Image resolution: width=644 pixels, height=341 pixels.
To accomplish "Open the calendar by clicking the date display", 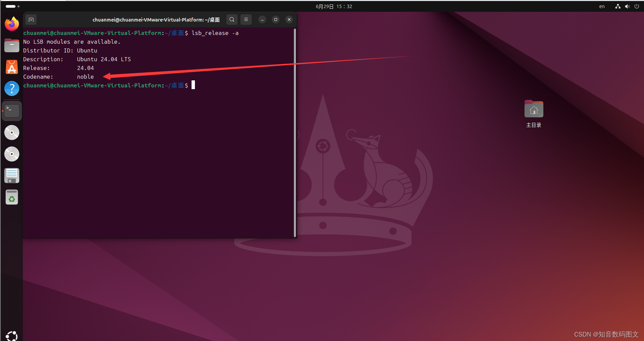I will pyautogui.click(x=333, y=6).
